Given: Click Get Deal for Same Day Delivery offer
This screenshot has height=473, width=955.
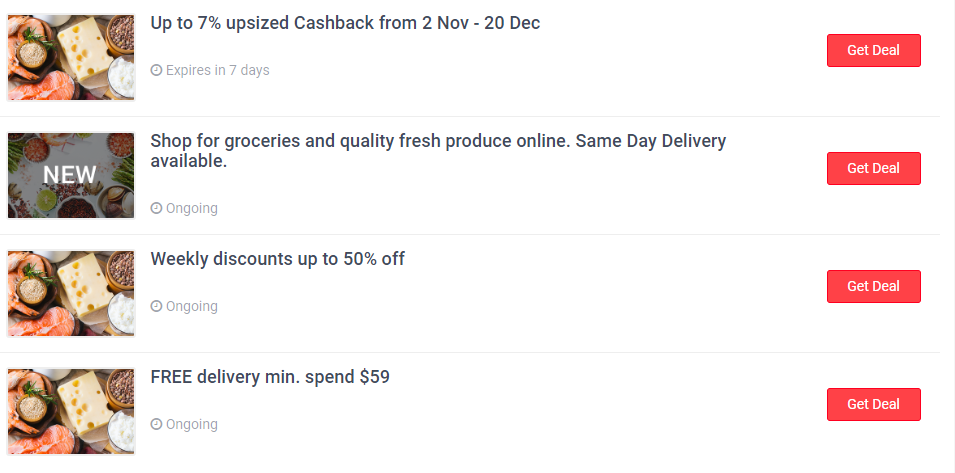Looking at the screenshot, I should point(873,168).
